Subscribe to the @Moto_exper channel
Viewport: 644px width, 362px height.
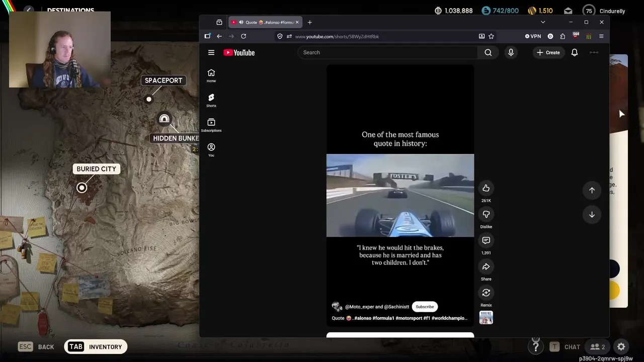pos(425,307)
